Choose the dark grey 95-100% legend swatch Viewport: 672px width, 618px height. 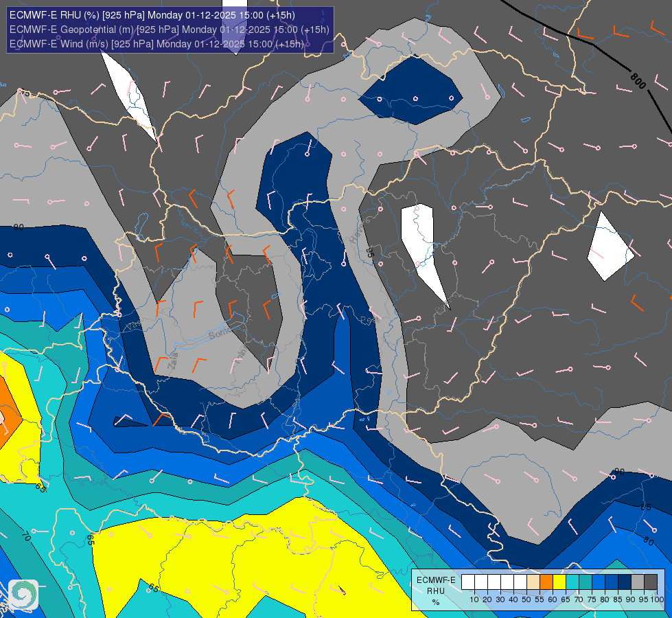click(651, 582)
